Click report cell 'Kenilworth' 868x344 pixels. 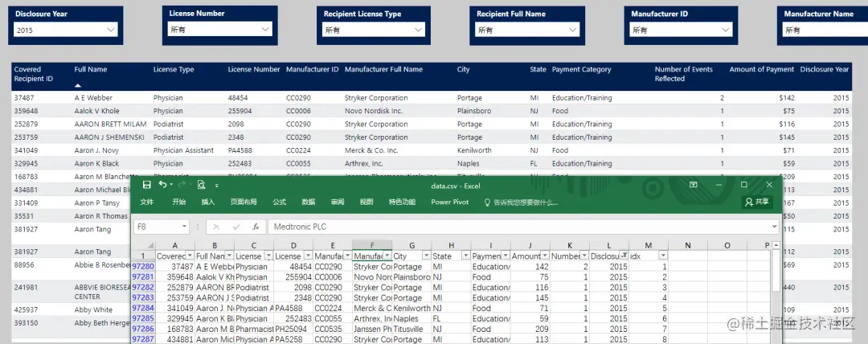click(x=473, y=150)
